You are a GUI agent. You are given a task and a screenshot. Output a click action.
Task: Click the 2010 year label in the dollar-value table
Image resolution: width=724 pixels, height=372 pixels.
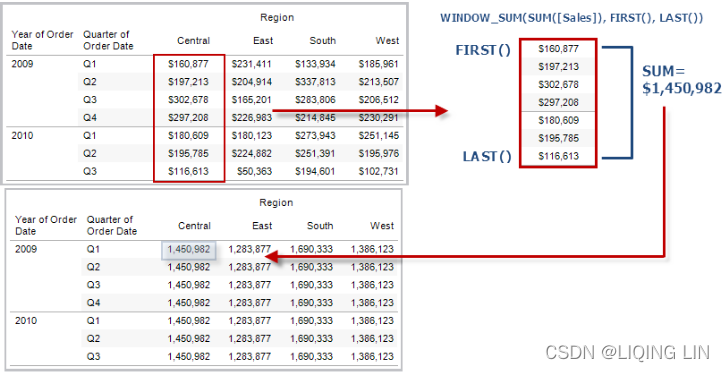pos(22,135)
